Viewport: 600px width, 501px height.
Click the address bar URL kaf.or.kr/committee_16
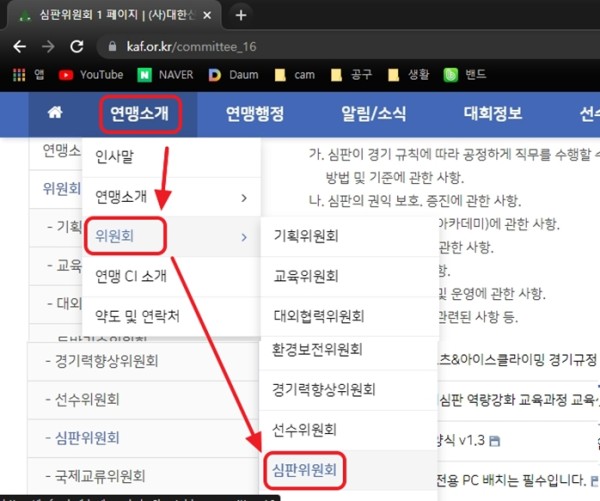(x=191, y=47)
